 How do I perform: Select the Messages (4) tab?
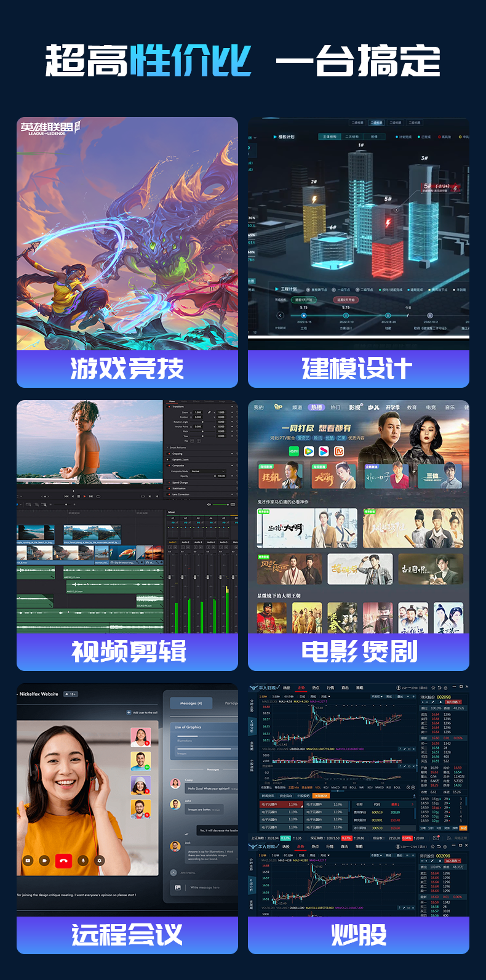(191, 703)
